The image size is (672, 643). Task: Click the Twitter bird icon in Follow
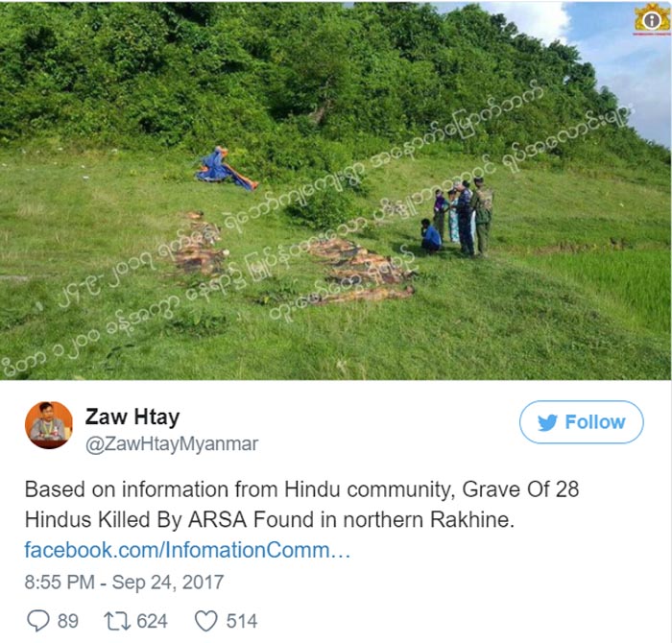[547, 422]
